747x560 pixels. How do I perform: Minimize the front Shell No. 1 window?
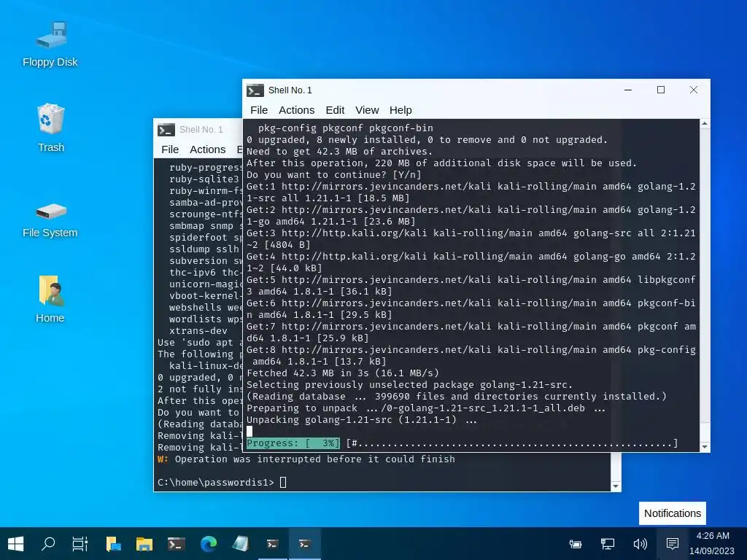pyautogui.click(x=628, y=90)
